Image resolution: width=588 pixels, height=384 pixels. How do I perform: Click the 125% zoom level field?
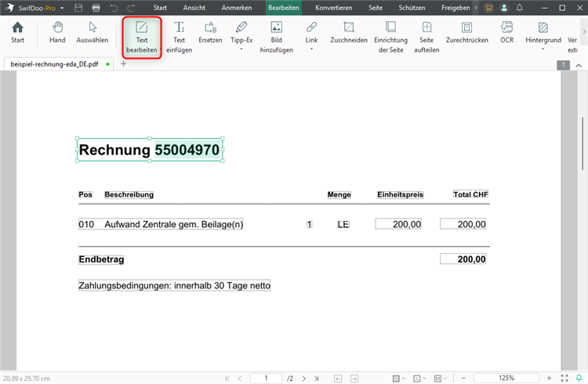pyautogui.click(x=506, y=378)
